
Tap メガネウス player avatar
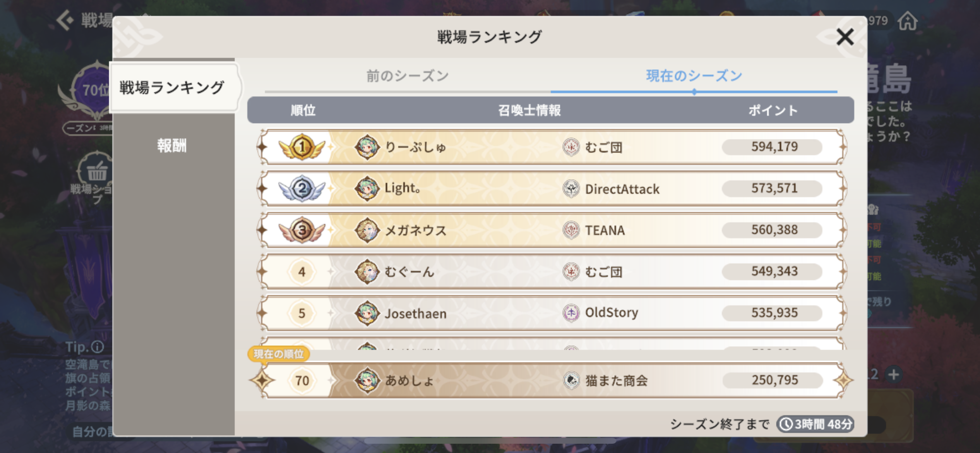[x=367, y=230]
